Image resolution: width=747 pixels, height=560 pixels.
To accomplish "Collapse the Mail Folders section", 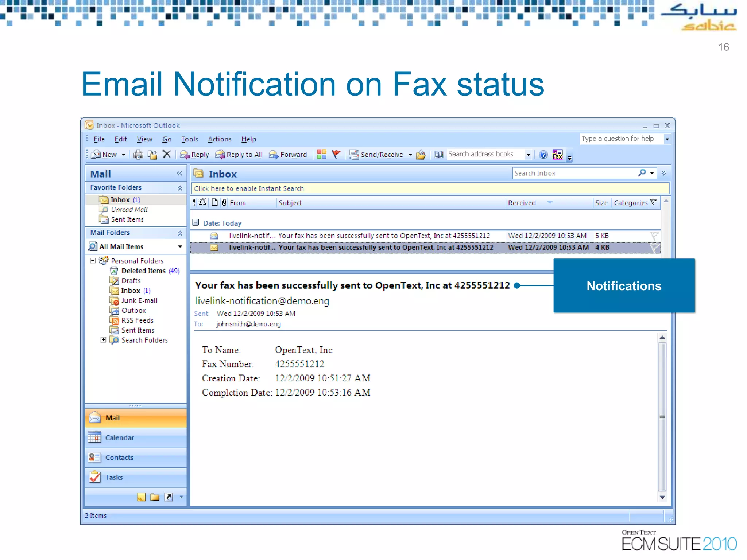I will (x=180, y=233).
